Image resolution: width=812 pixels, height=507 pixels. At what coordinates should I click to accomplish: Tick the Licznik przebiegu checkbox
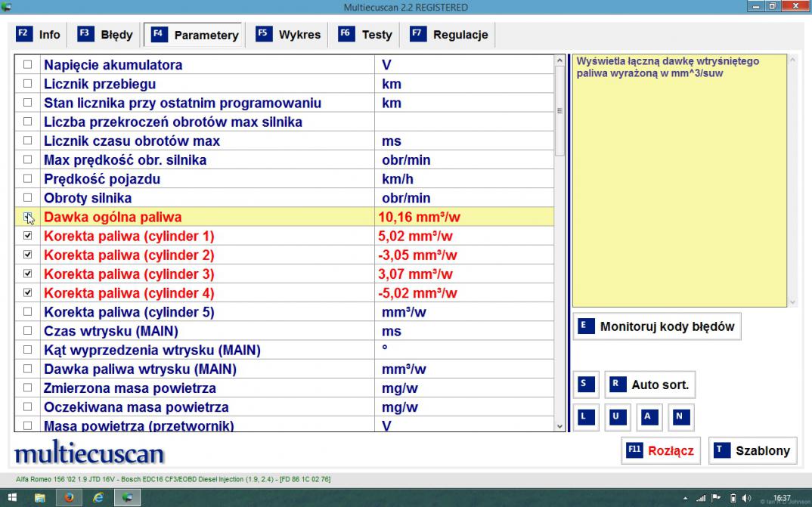click(27, 83)
